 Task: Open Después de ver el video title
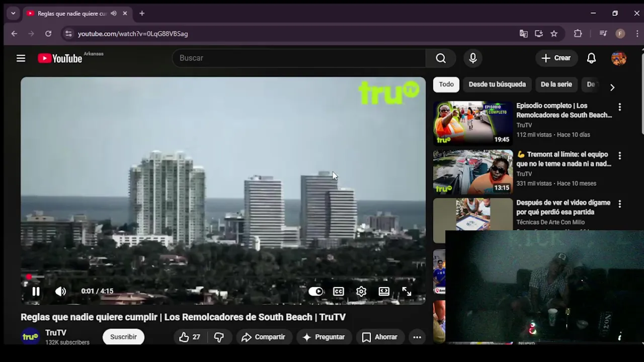point(563,207)
